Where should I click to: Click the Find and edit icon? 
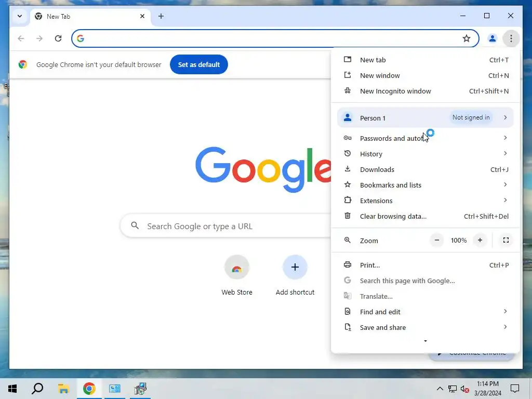point(348,311)
